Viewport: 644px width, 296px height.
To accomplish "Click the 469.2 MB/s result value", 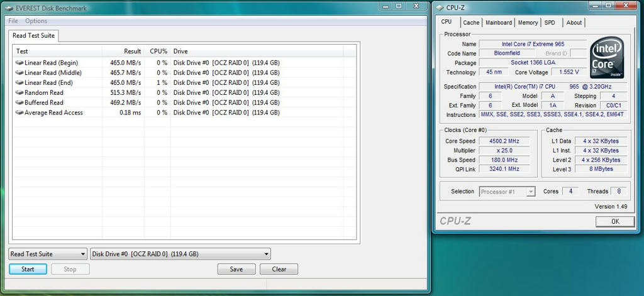I will (x=125, y=102).
